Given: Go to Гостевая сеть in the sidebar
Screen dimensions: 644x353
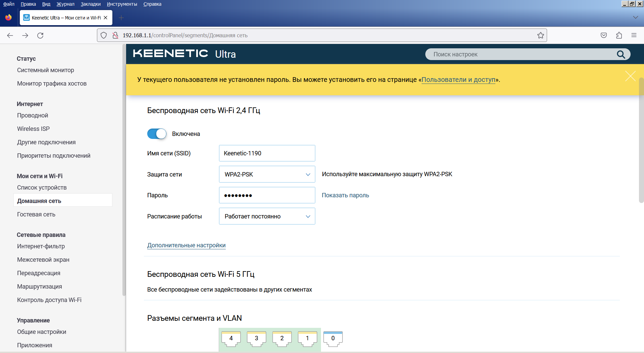Looking at the screenshot, I should pos(36,214).
